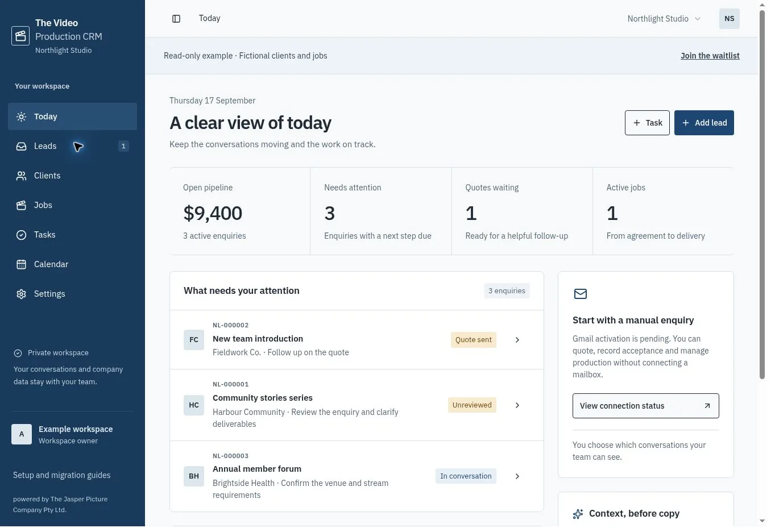Image resolution: width=775 pixels, height=532 pixels.
Task: Click the people icon beside Clients
Action: [22, 176]
